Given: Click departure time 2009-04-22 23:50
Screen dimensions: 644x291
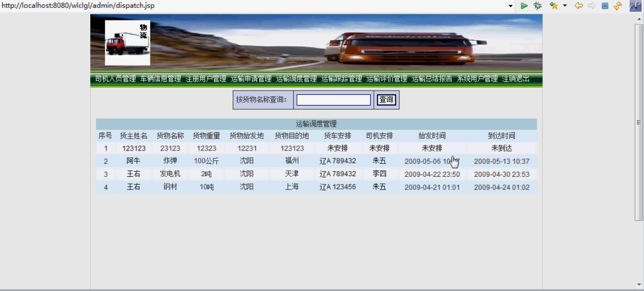Looking at the screenshot, I should [432, 174].
